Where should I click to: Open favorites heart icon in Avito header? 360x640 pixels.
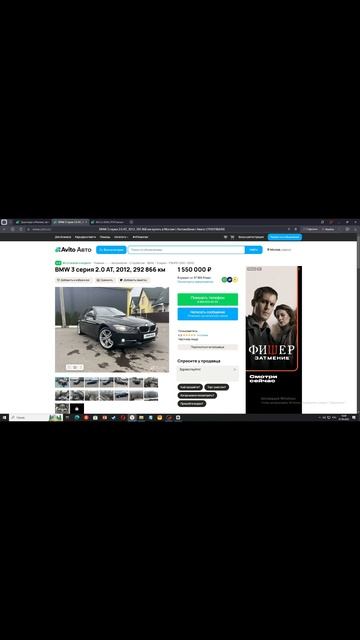click(225, 237)
